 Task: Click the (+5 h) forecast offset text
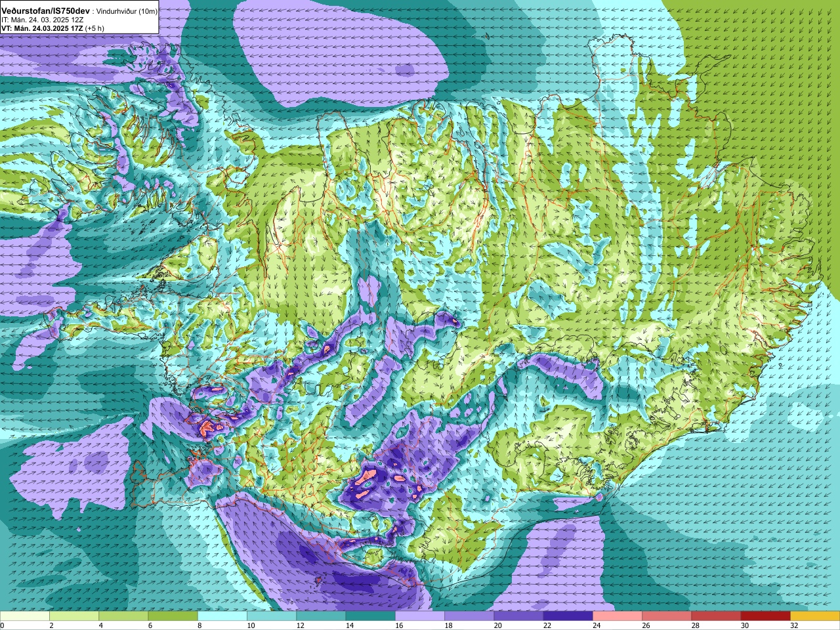pos(94,28)
